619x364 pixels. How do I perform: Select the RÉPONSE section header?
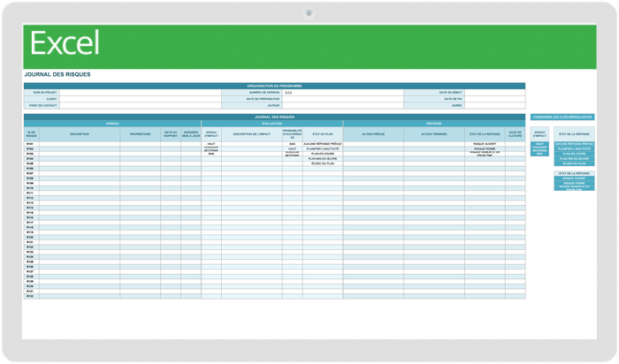(x=434, y=124)
